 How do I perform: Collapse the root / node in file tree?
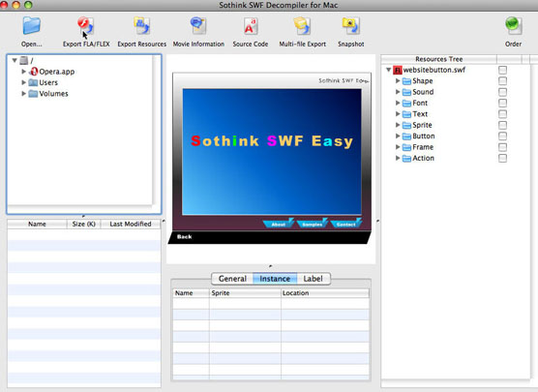pyautogui.click(x=15, y=60)
